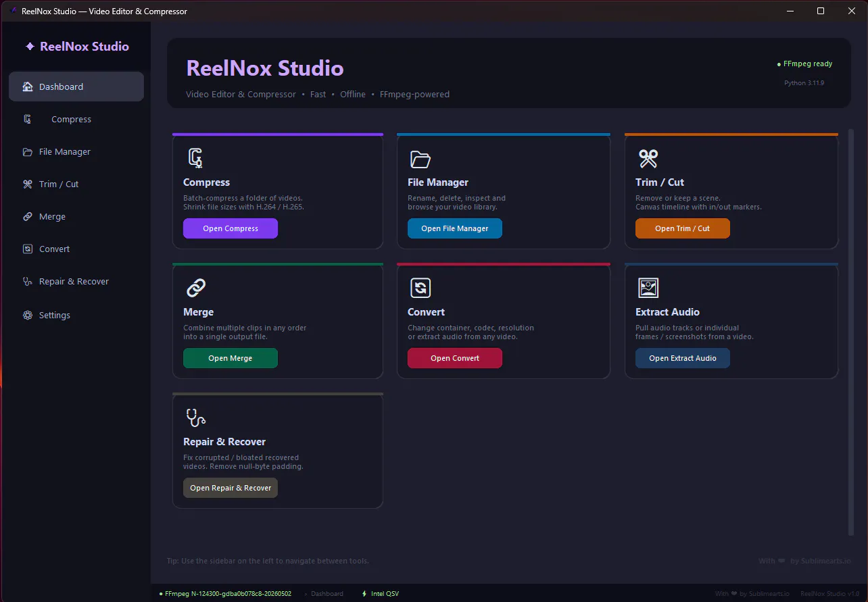
Task: Click the Python 3.11.9 version label
Action: [804, 83]
